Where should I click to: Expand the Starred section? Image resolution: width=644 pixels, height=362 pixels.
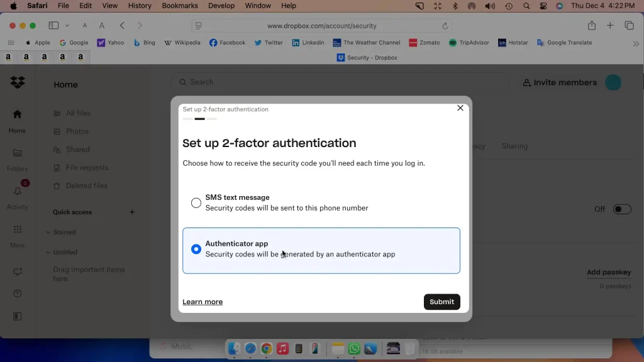click(65, 232)
